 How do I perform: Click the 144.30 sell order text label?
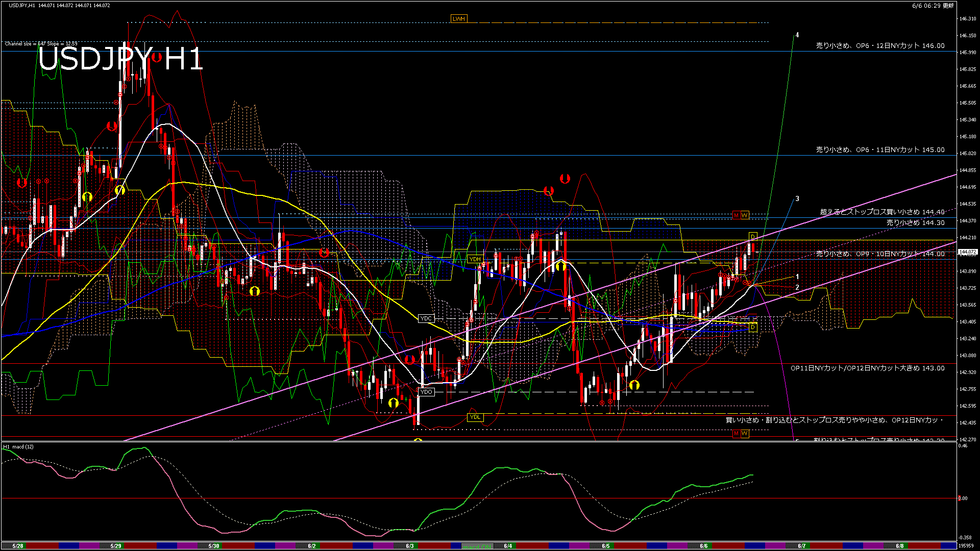coord(915,222)
